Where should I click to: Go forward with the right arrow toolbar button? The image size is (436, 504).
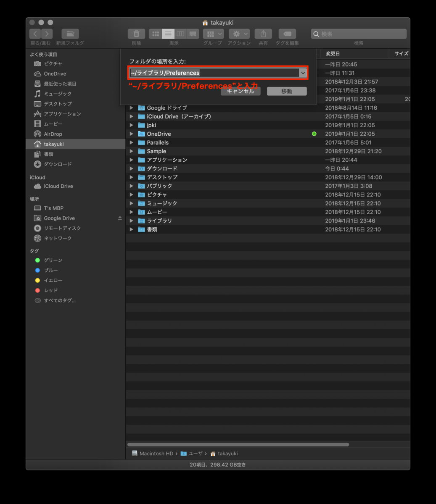coord(47,34)
